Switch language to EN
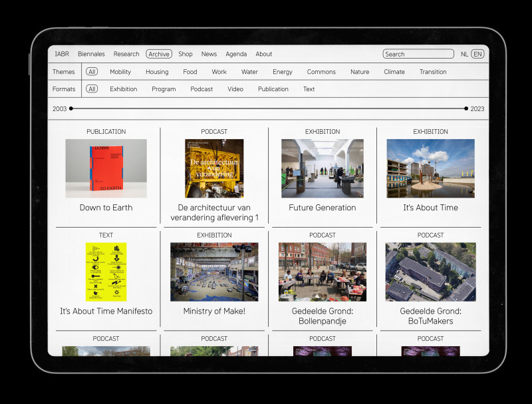This screenshot has height=404, width=532. coord(477,54)
